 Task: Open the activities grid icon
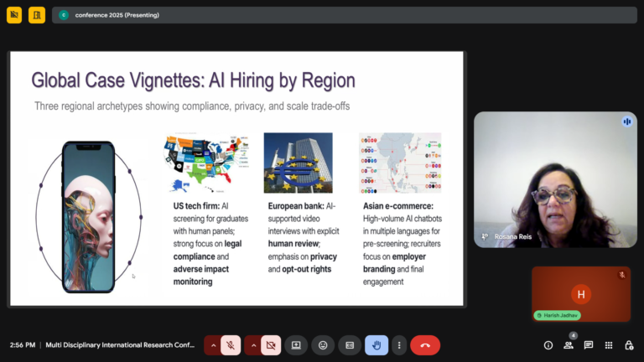coord(609,344)
